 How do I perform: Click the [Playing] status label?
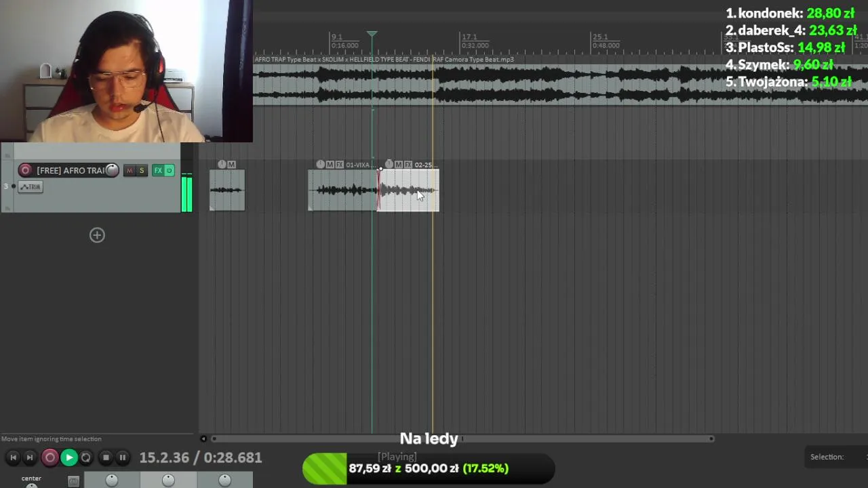coord(397,457)
